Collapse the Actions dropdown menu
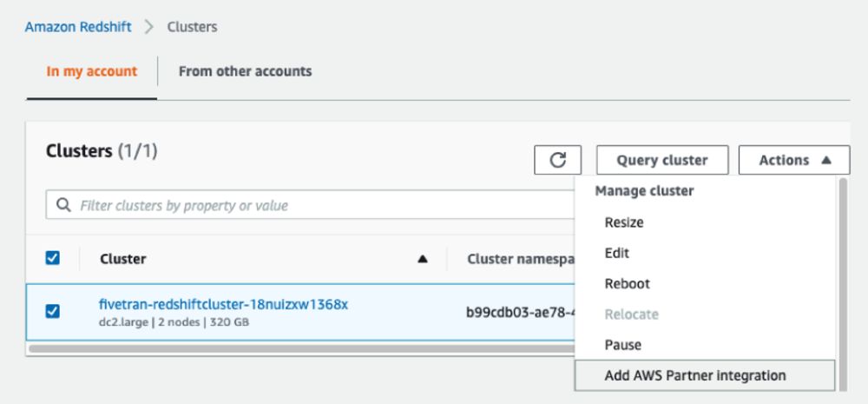868x404 pixels. pyautogui.click(x=794, y=160)
